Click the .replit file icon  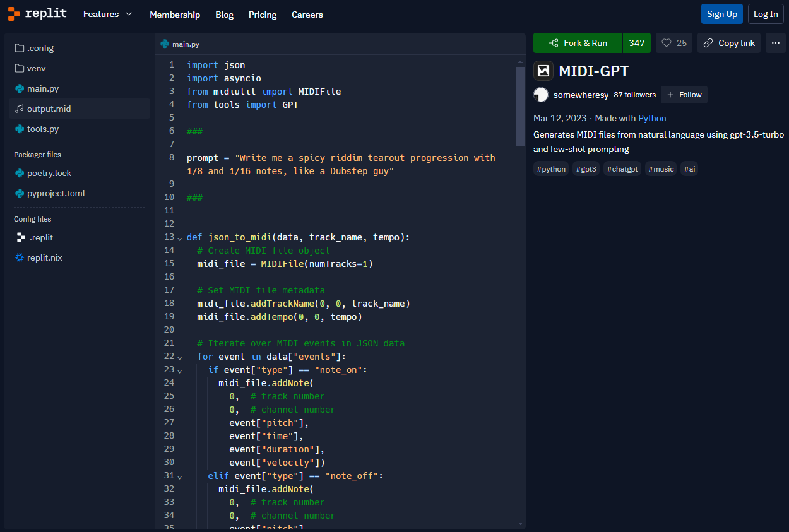(x=21, y=237)
